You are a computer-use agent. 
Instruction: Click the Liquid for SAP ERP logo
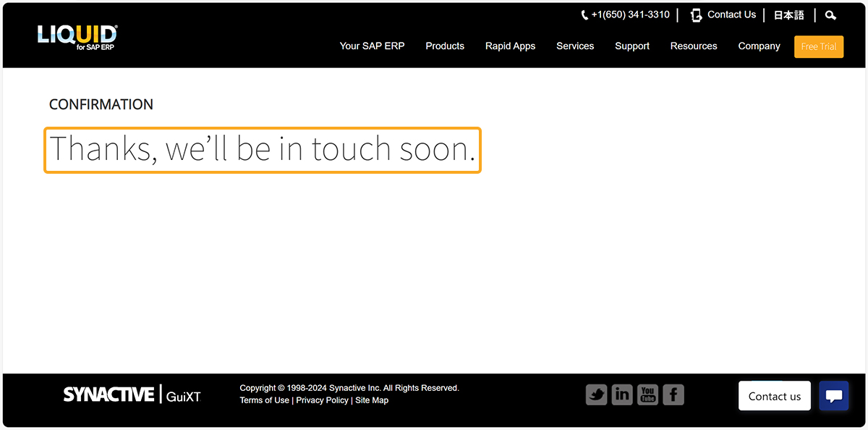click(77, 38)
